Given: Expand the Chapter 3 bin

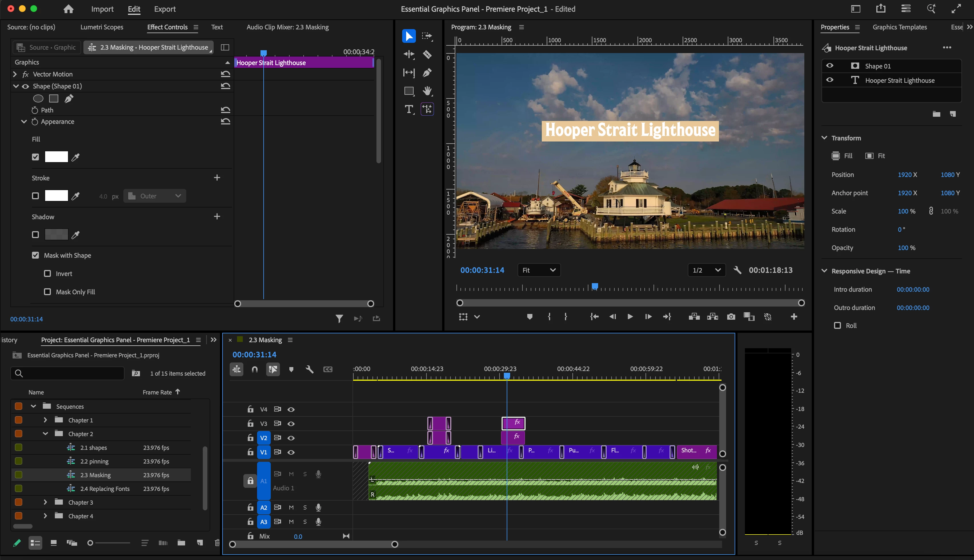Looking at the screenshot, I should pos(45,502).
